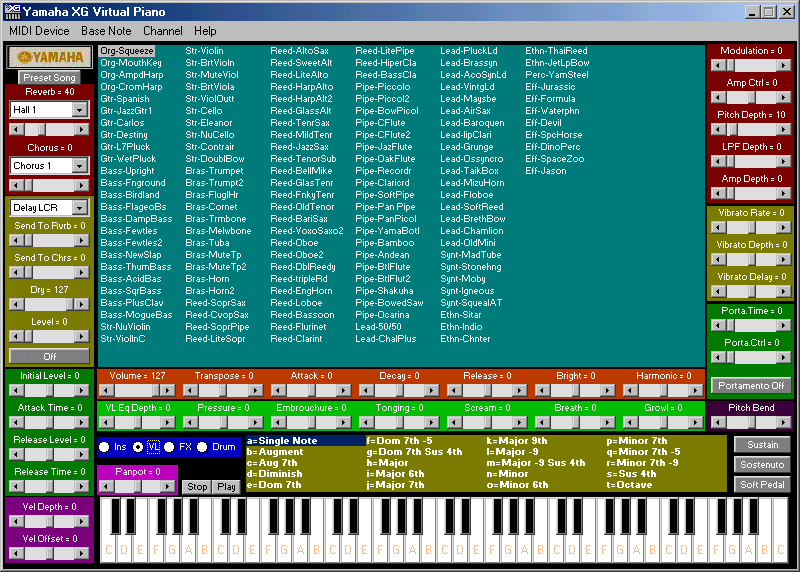The width and height of the screenshot is (800, 572).
Task: Click right arrow of Pressure slider
Action: pyautogui.click(x=255, y=422)
